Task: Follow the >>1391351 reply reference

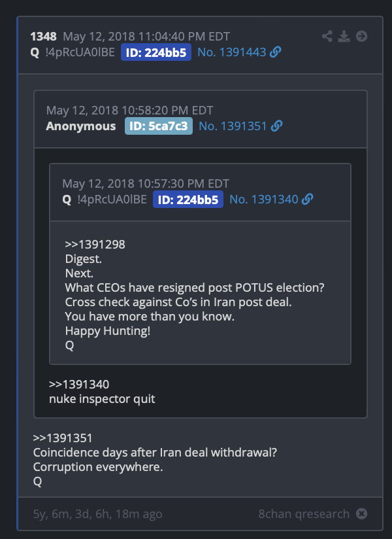Action: tap(63, 438)
